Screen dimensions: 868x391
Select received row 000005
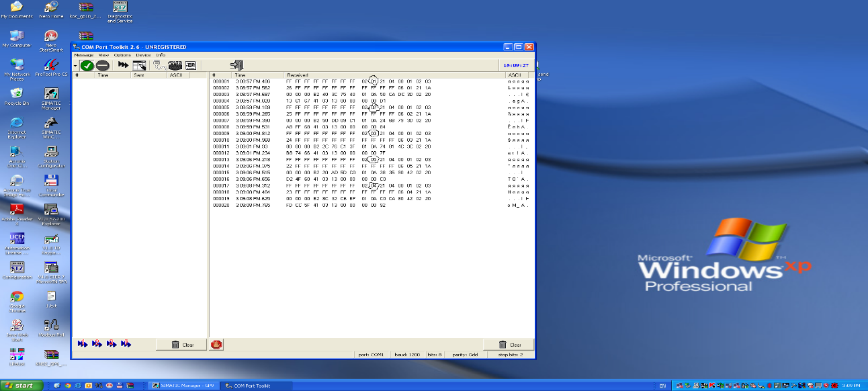[x=371, y=107]
